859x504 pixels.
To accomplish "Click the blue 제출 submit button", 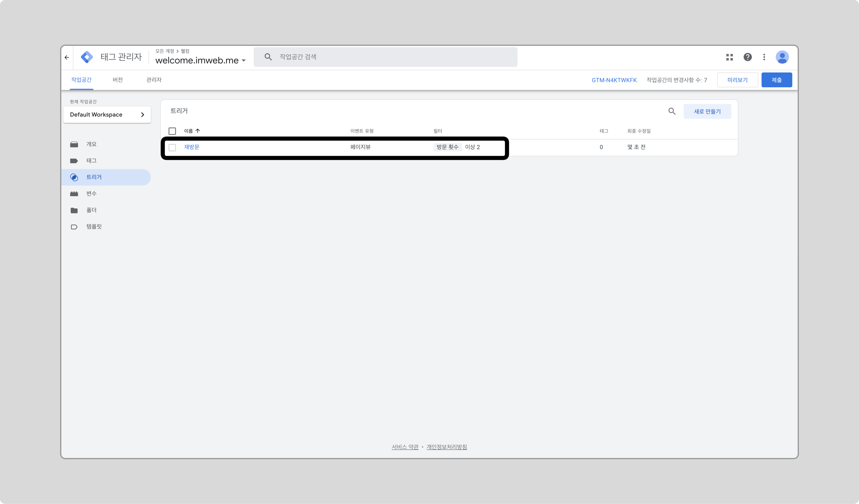I will 777,80.
